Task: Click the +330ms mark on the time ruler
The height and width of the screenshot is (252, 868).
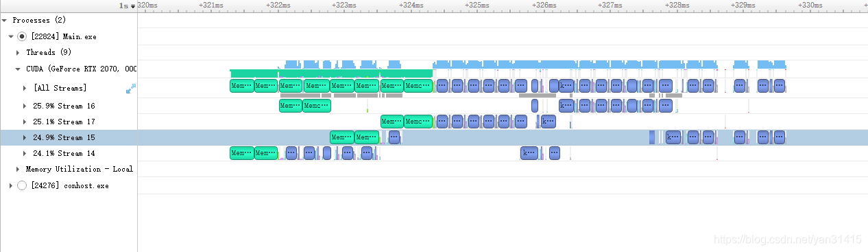Action: 810,5
